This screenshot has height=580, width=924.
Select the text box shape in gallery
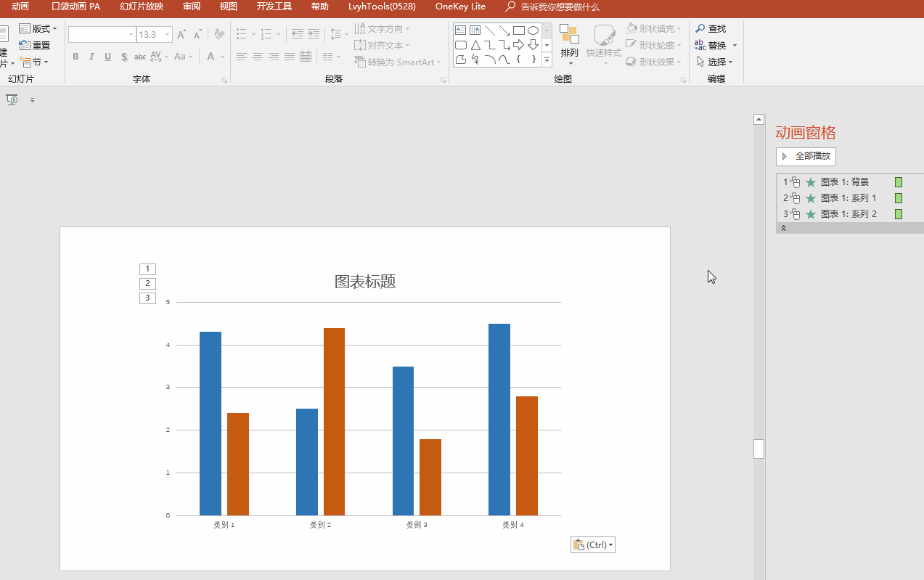pyautogui.click(x=460, y=30)
